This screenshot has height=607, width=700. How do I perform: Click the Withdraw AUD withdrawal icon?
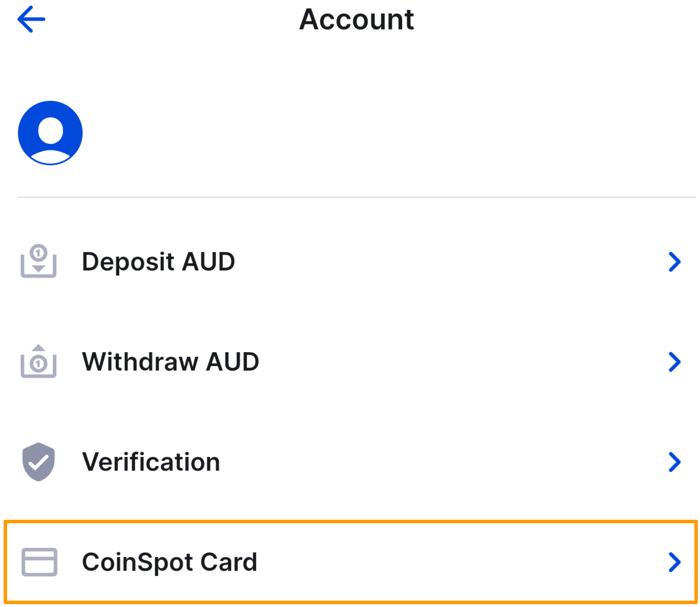tap(39, 361)
